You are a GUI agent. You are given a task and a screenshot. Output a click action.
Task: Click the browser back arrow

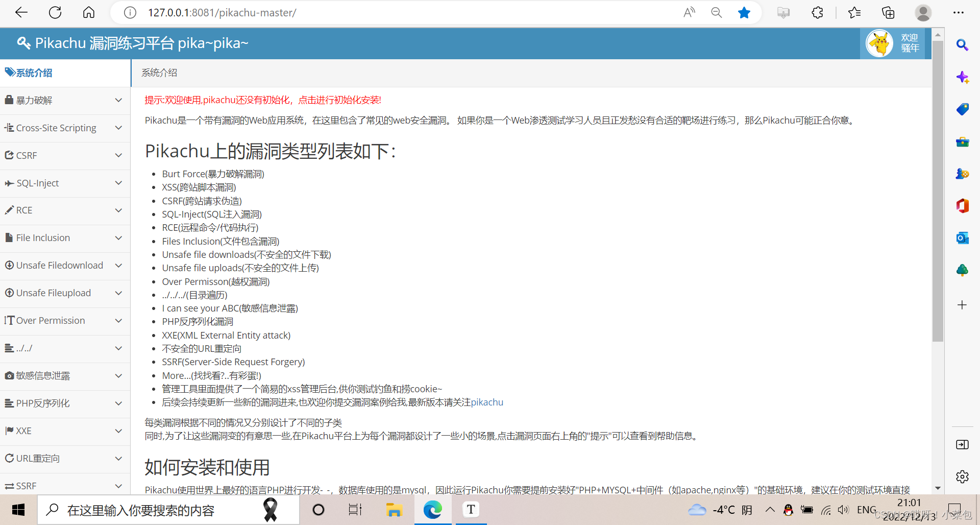pyautogui.click(x=21, y=13)
